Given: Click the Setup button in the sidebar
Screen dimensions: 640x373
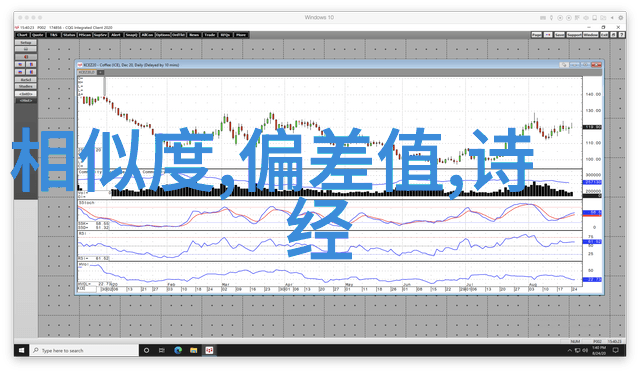Looking at the screenshot, I should pyautogui.click(x=26, y=42).
